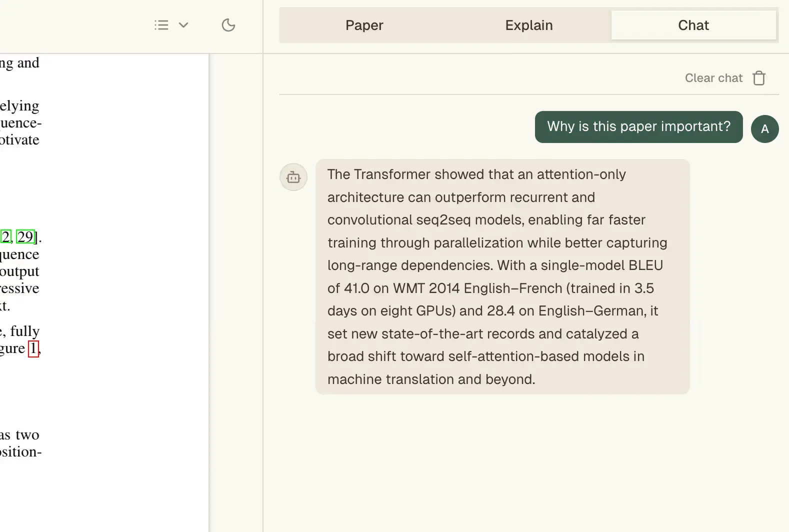Toggle dark mode with the moon icon
The image size is (789, 532).
click(x=228, y=25)
